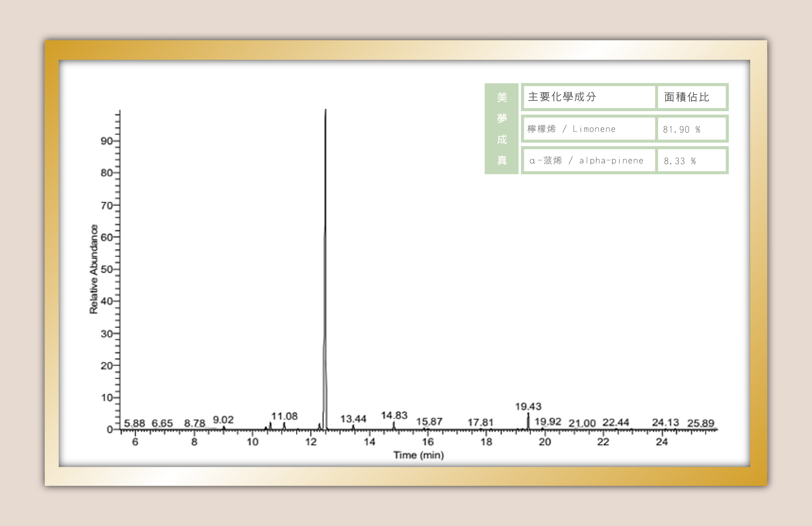Screen dimensions: 812x526
Task: Click the Time (min) axis label
Action: point(418,455)
